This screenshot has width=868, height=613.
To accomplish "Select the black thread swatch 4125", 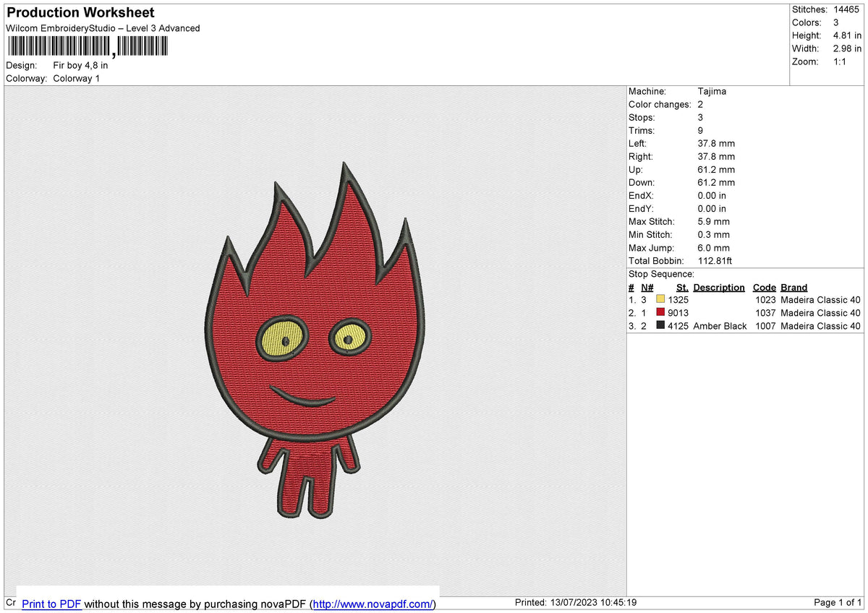I will pyautogui.click(x=660, y=325).
